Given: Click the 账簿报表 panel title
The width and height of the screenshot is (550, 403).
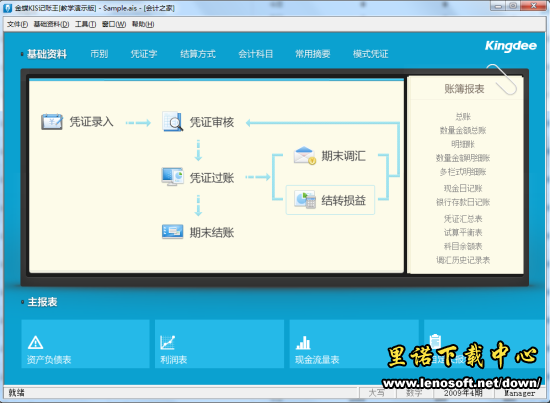Looking at the screenshot, I should [x=464, y=89].
